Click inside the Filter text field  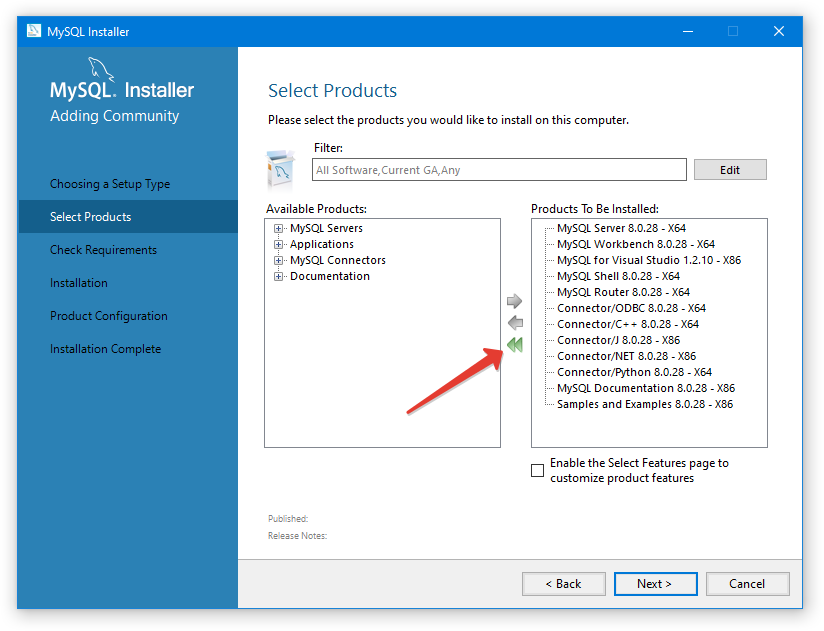pyautogui.click(x=499, y=170)
